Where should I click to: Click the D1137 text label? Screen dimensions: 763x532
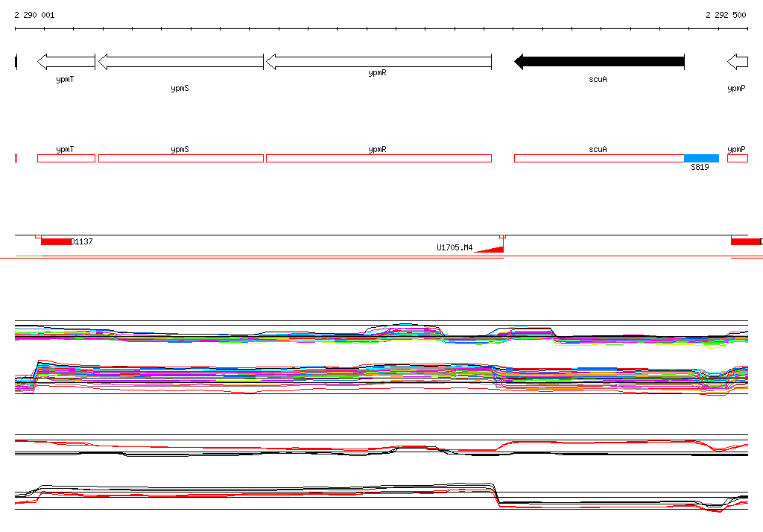pos(82,241)
